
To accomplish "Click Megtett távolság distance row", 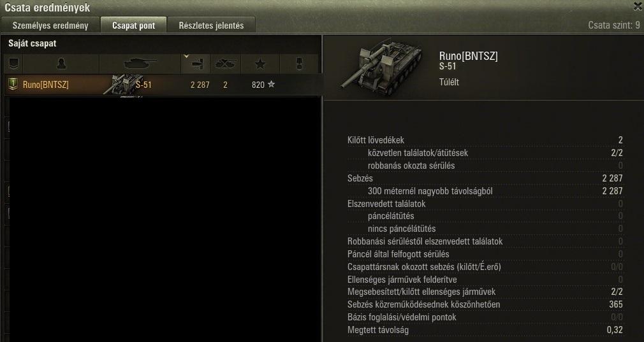I will pyautogui.click(x=485, y=330).
